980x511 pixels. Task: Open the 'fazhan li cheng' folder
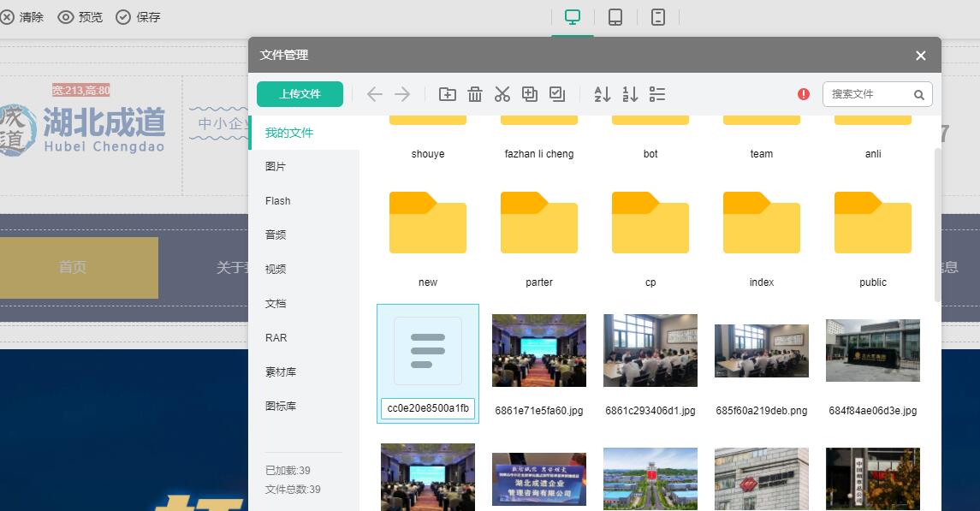tap(539, 138)
